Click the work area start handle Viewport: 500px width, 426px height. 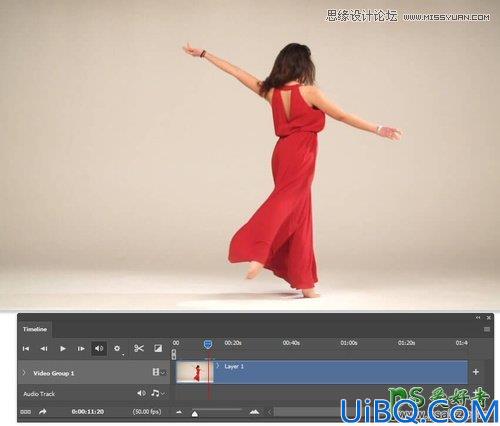[x=174, y=354]
